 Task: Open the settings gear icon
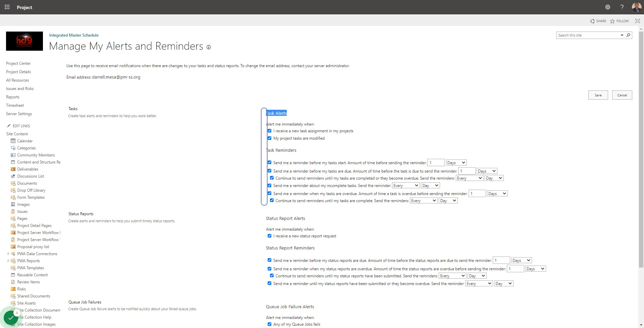(607, 7)
